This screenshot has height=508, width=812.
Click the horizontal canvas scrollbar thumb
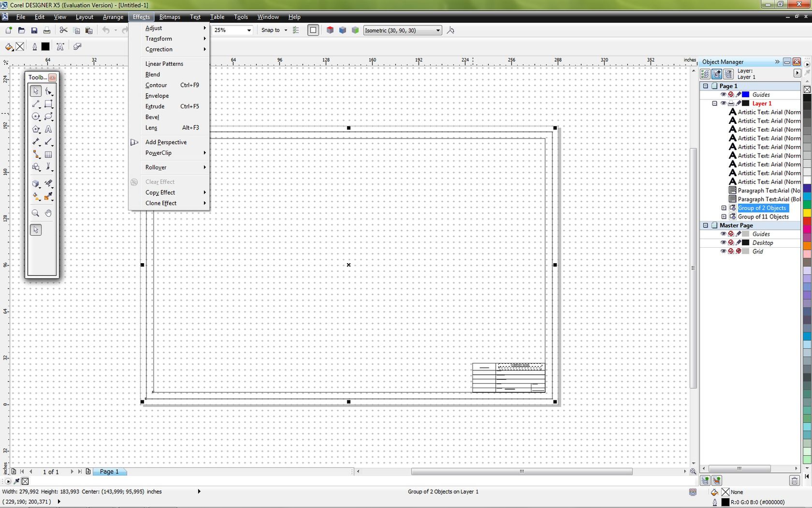[522, 471]
